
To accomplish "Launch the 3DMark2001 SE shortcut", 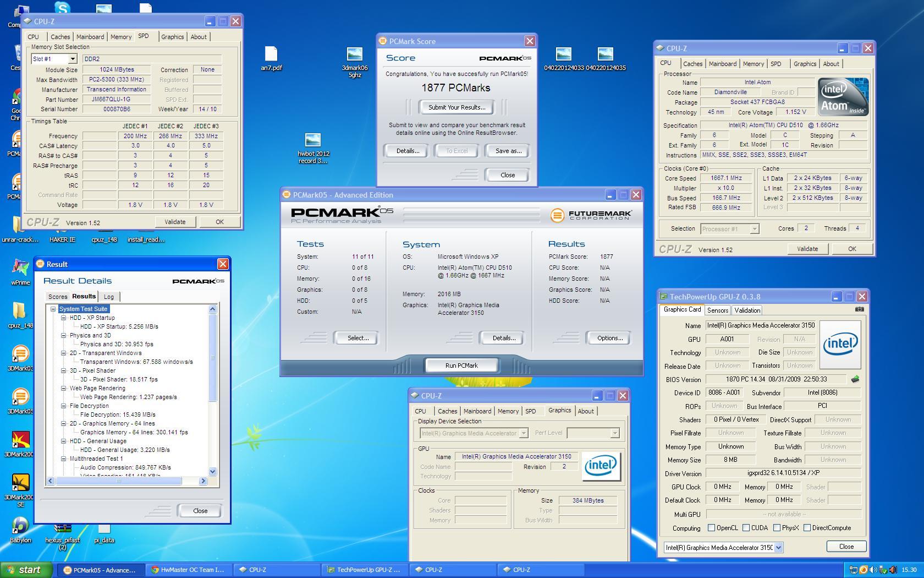I will click(x=20, y=490).
